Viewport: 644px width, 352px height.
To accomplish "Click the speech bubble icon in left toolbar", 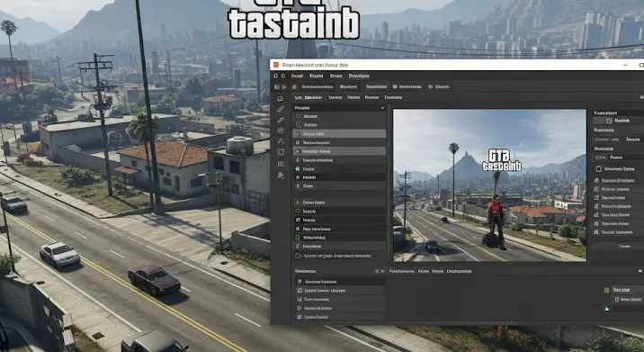I will coord(281,176).
